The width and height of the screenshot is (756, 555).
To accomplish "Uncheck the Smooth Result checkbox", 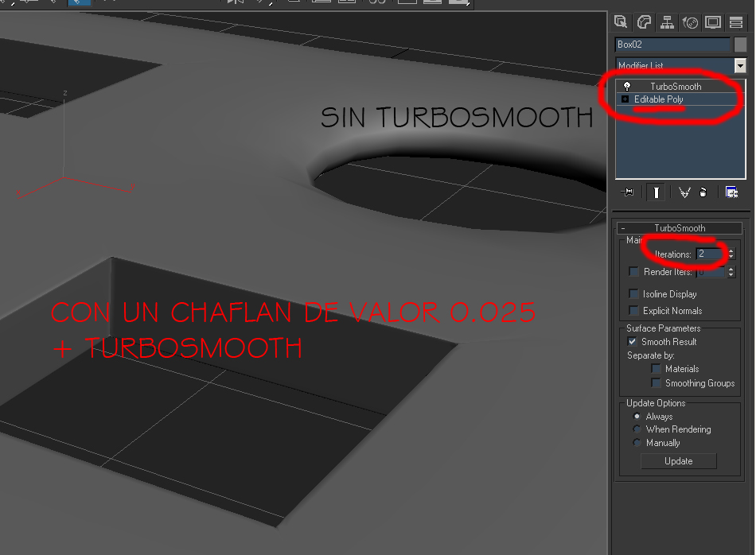I will 633,342.
